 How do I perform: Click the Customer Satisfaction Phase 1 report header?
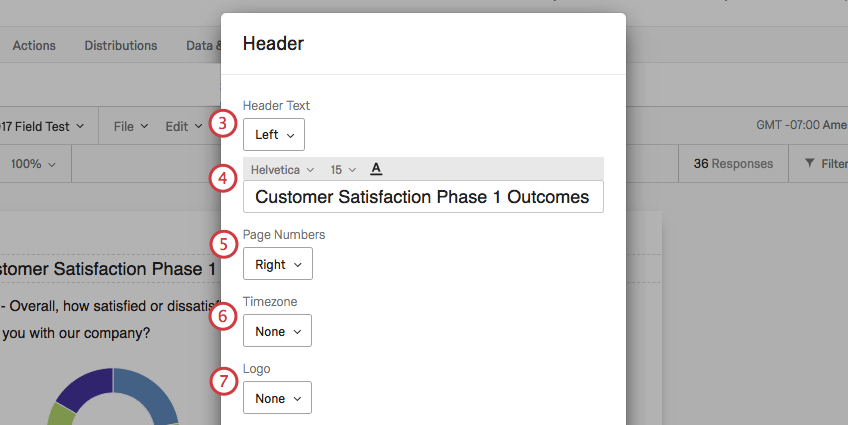tap(108, 270)
